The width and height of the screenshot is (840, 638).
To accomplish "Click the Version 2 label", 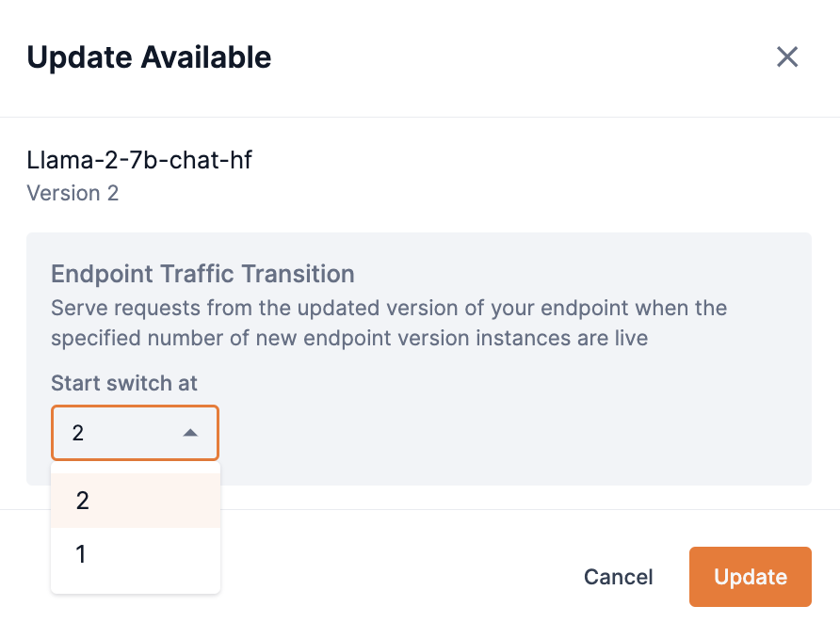I will (x=73, y=193).
